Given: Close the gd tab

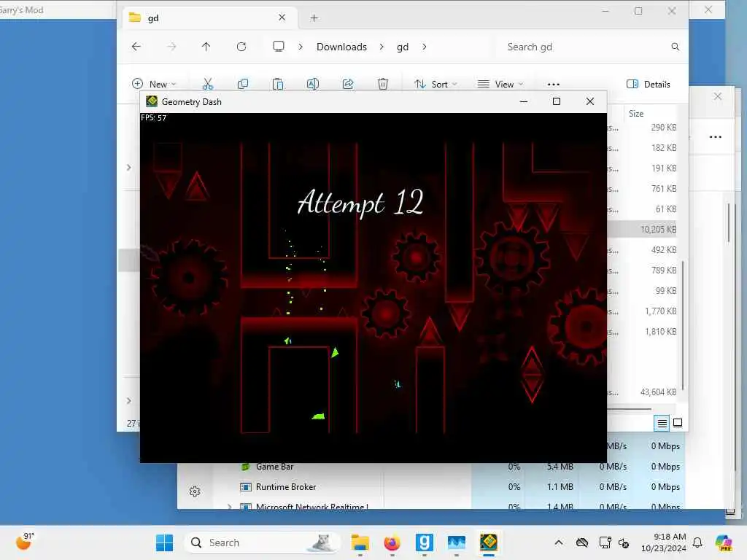Looking at the screenshot, I should click(x=282, y=17).
